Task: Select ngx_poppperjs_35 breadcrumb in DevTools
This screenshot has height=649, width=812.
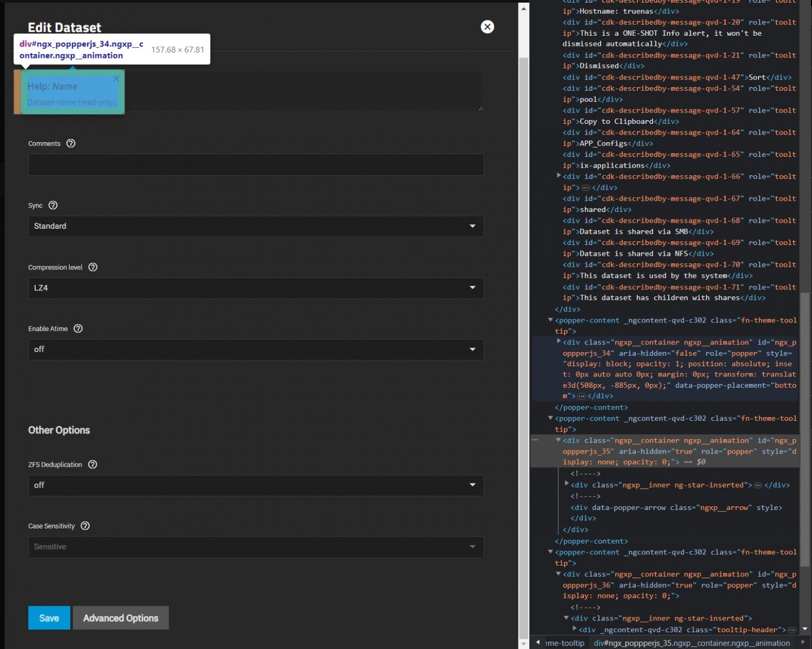Action: pos(691,643)
